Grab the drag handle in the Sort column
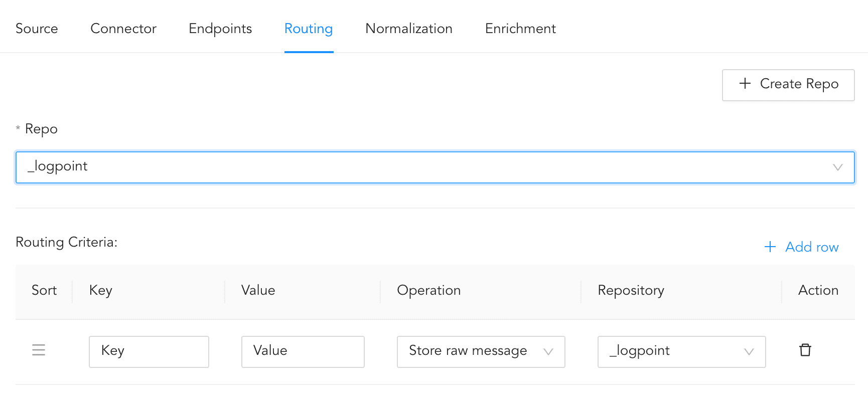This screenshot has width=868, height=401. pyautogui.click(x=39, y=350)
